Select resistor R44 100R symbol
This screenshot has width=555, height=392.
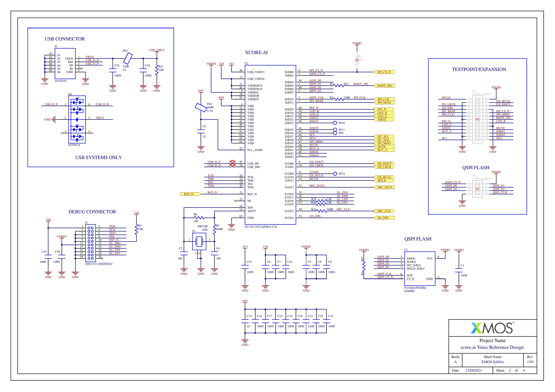click(x=321, y=211)
